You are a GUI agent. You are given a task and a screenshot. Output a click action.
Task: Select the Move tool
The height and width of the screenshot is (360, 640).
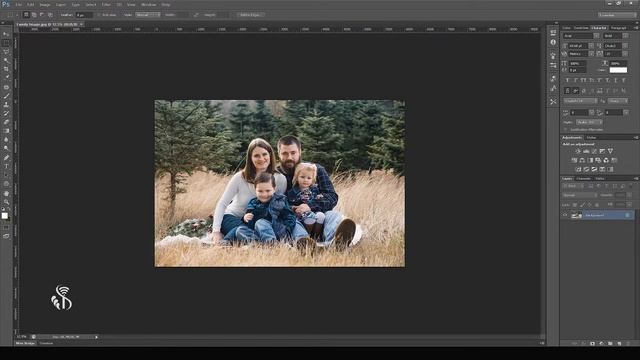click(6, 34)
